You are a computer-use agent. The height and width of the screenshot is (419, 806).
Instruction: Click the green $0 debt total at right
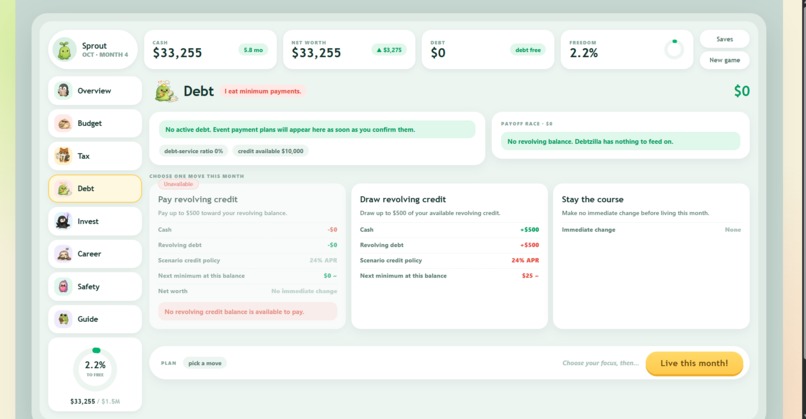741,91
